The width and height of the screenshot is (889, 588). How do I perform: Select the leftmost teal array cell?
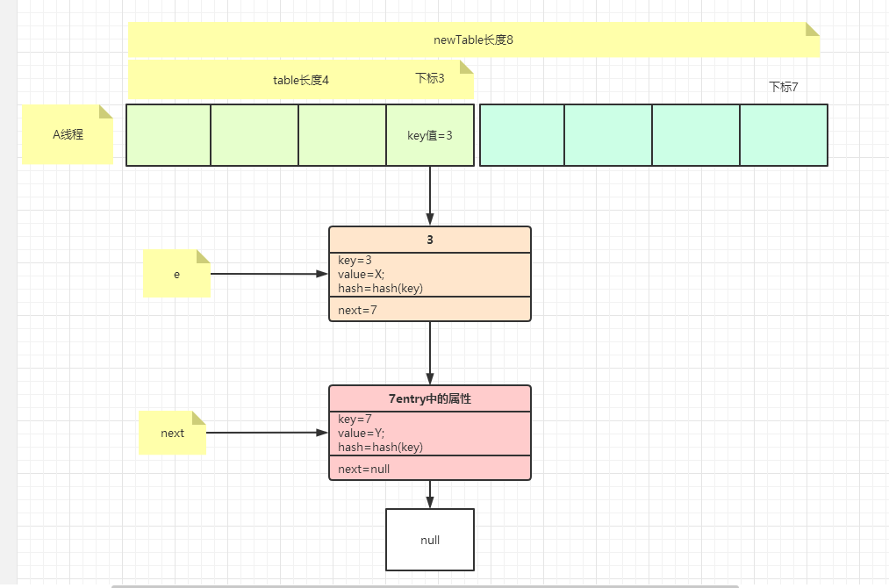coord(522,135)
